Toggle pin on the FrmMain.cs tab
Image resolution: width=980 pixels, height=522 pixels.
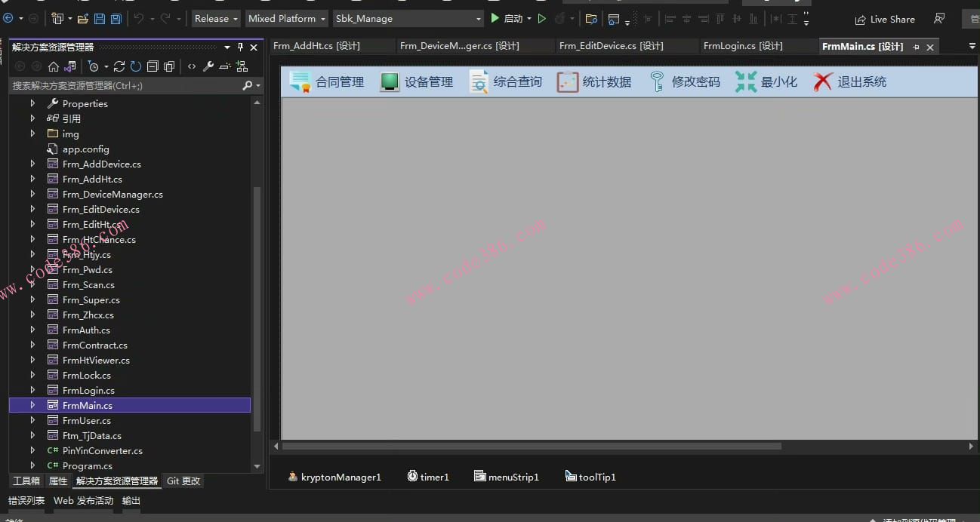(x=916, y=47)
